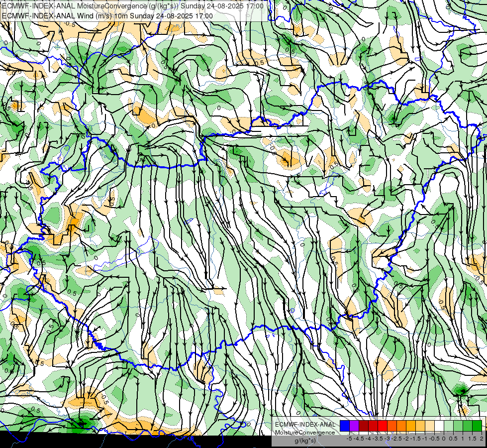Viewport: 487px width, 448px height.
Task: Click the -5 tick label on legend
Action: [349, 439]
